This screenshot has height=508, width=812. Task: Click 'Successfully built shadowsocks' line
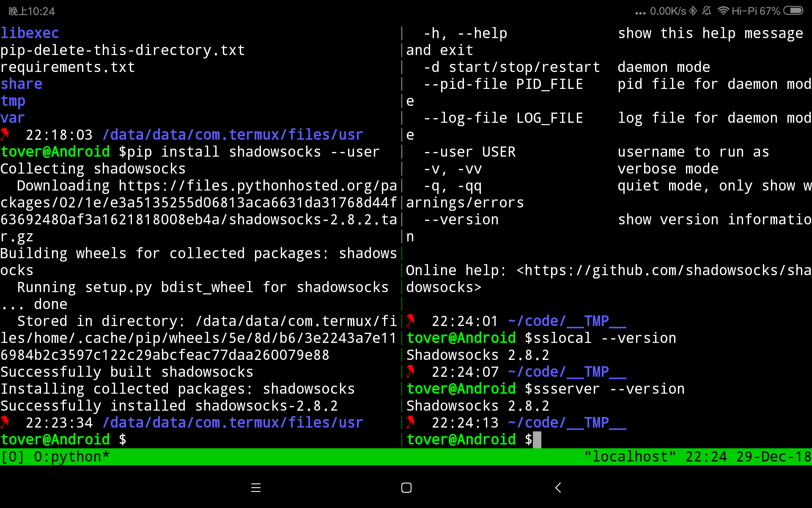[127, 372]
